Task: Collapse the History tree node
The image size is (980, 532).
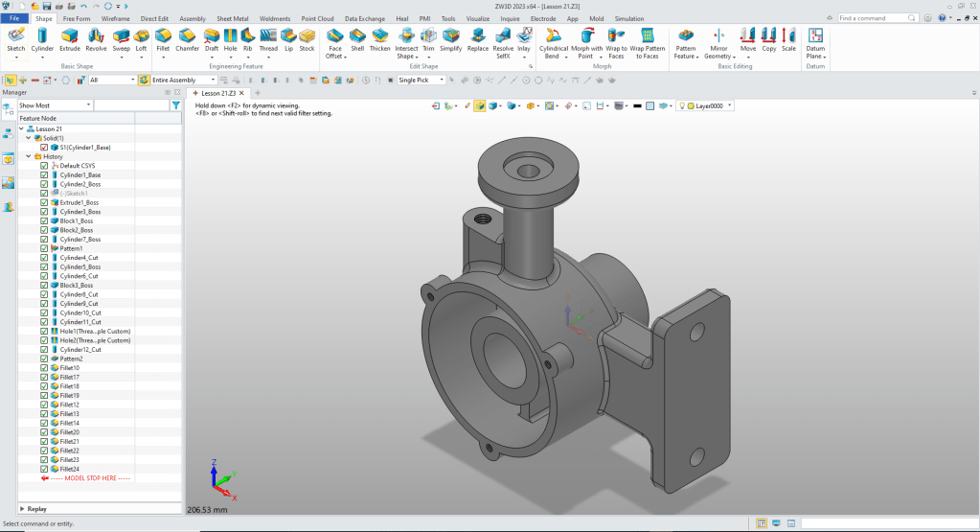Action: [x=28, y=156]
